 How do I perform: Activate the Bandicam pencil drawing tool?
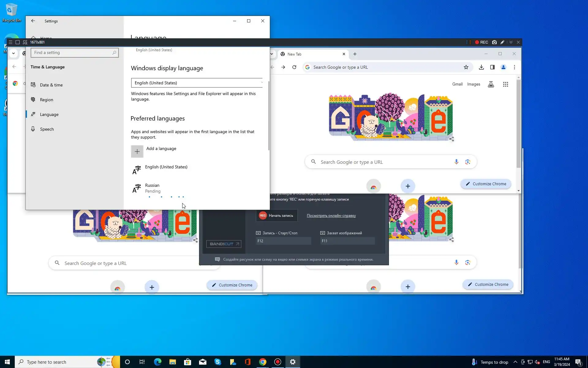[502, 42]
